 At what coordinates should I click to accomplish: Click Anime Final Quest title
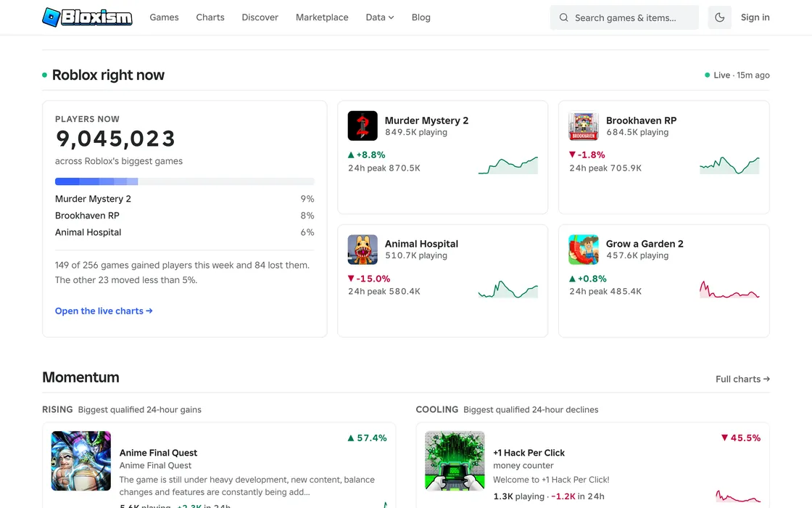click(159, 453)
